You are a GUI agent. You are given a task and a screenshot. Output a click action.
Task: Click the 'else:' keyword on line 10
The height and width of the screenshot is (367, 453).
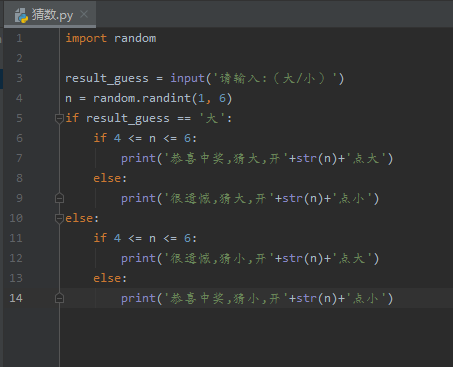82,218
